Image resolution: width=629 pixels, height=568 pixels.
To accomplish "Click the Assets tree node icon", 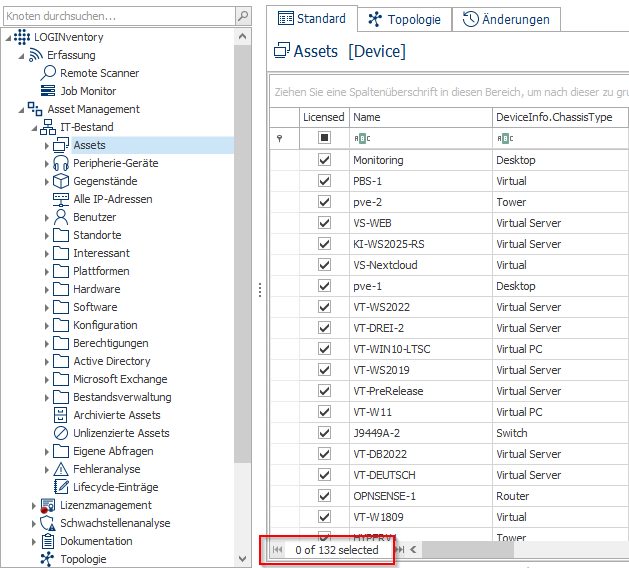I will pyautogui.click(x=61, y=145).
